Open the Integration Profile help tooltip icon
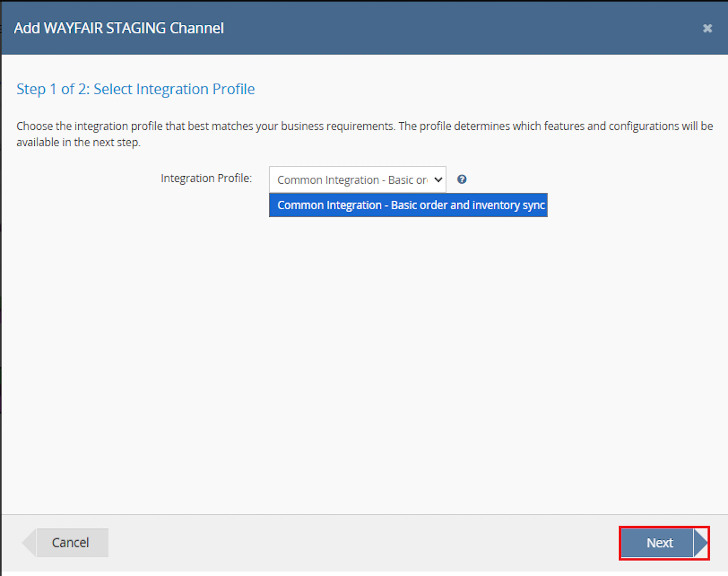728x576 pixels. (x=462, y=179)
